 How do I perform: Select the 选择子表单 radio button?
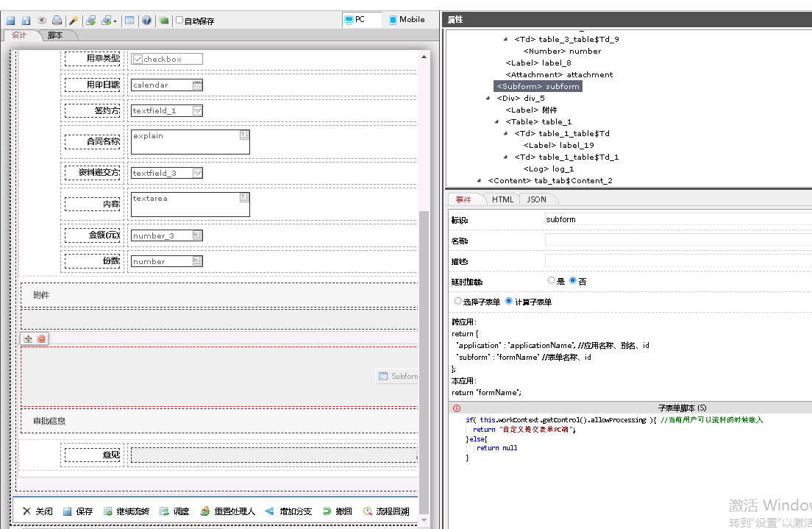458,302
